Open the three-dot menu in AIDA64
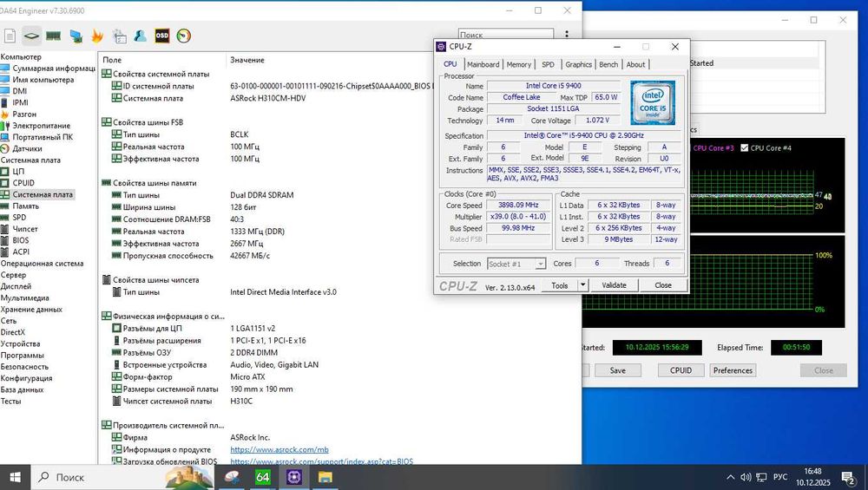Viewport: 868px width, 490px height. (566, 35)
